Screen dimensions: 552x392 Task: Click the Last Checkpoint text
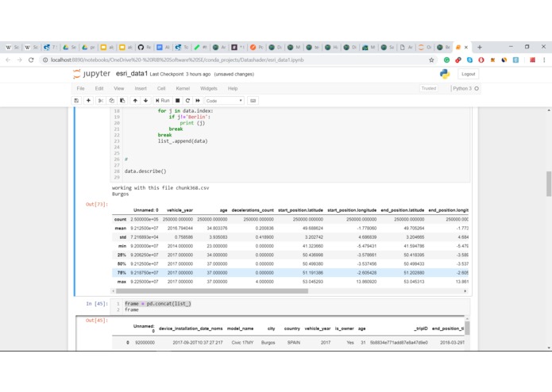tap(180, 74)
